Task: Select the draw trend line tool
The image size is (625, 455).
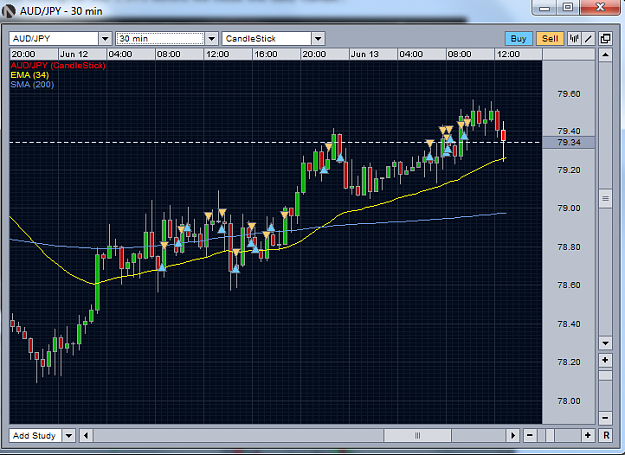Action: tap(588, 39)
